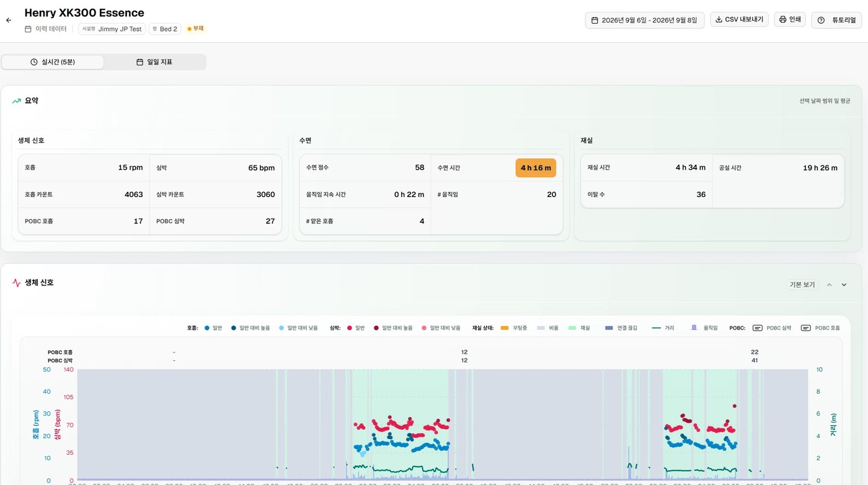The height and width of the screenshot is (485, 868).
Task: Click the 생체 신호 pulse icon
Action: click(17, 282)
